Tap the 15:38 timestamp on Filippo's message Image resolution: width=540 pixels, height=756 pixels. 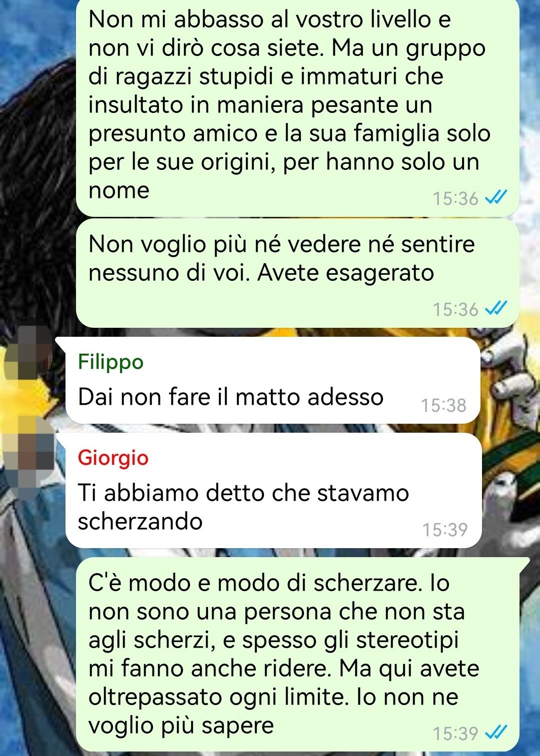point(443,405)
